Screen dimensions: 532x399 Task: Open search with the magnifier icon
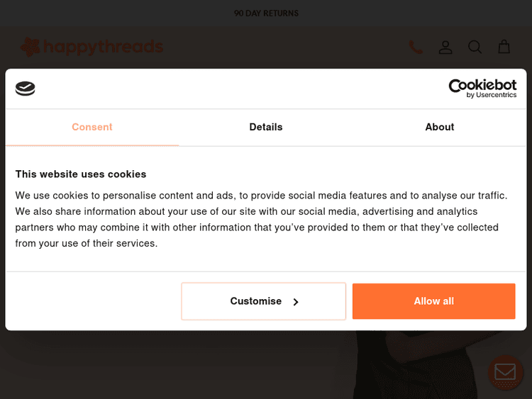pos(475,47)
